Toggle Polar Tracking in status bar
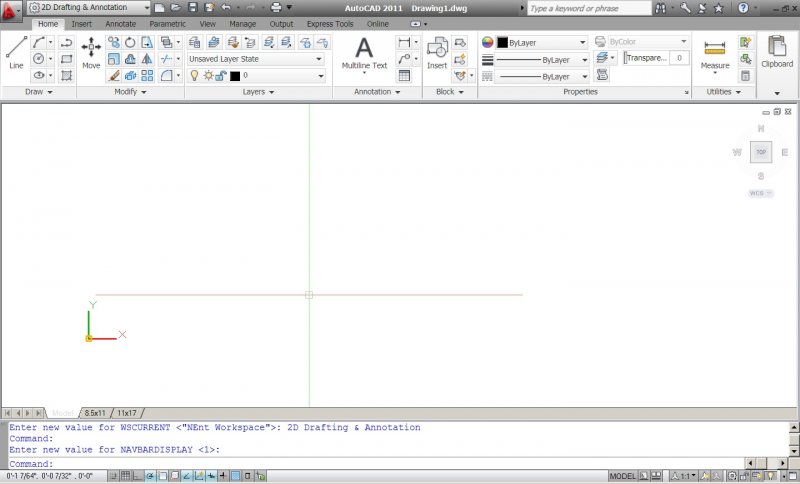 click(x=150, y=476)
